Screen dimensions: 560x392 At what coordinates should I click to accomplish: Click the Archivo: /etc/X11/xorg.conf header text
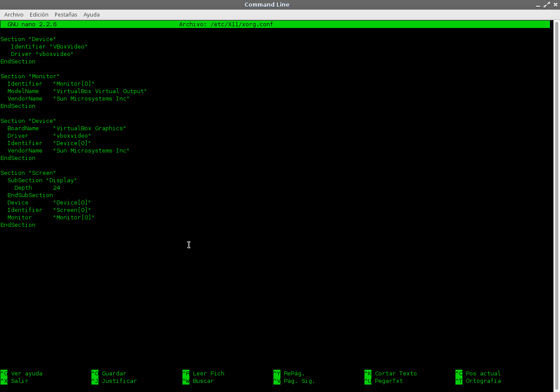point(226,24)
